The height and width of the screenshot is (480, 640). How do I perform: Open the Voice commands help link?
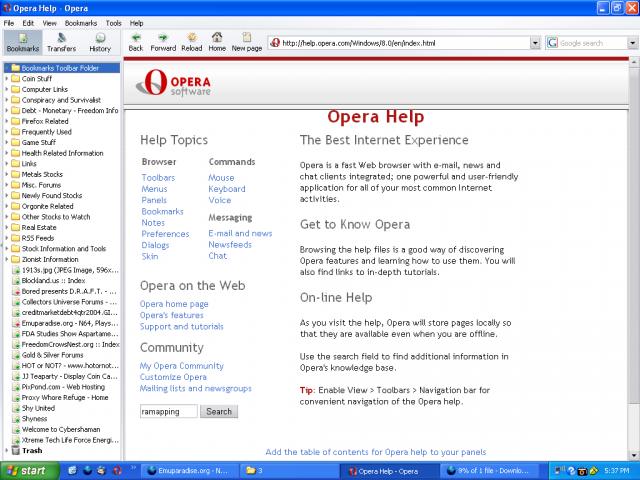[220, 200]
